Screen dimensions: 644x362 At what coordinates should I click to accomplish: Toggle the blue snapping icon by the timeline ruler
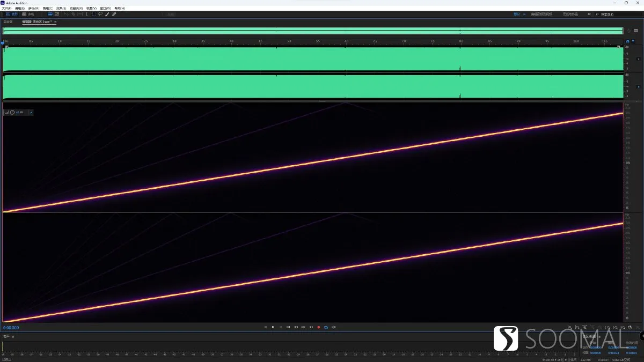click(628, 41)
